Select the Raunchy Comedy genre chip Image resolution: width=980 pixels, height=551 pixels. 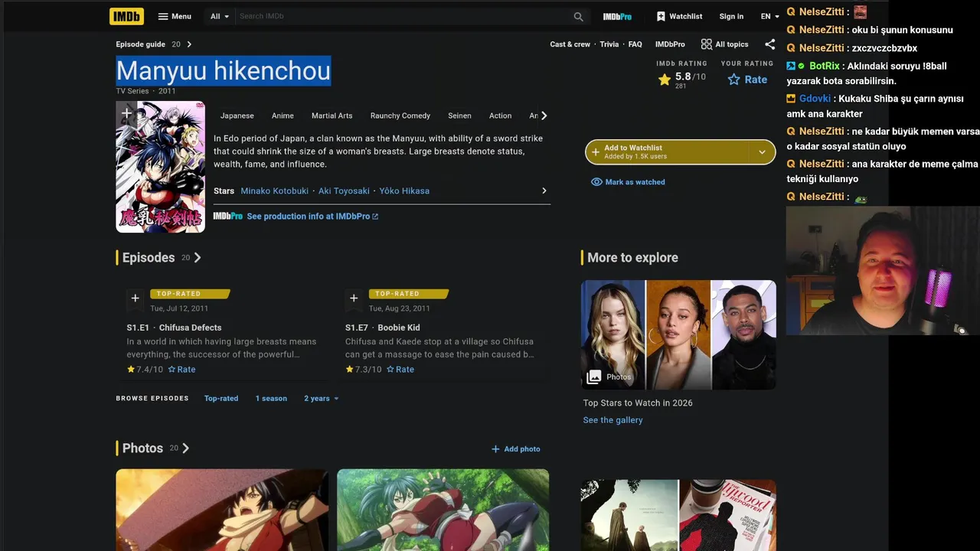coord(400,116)
